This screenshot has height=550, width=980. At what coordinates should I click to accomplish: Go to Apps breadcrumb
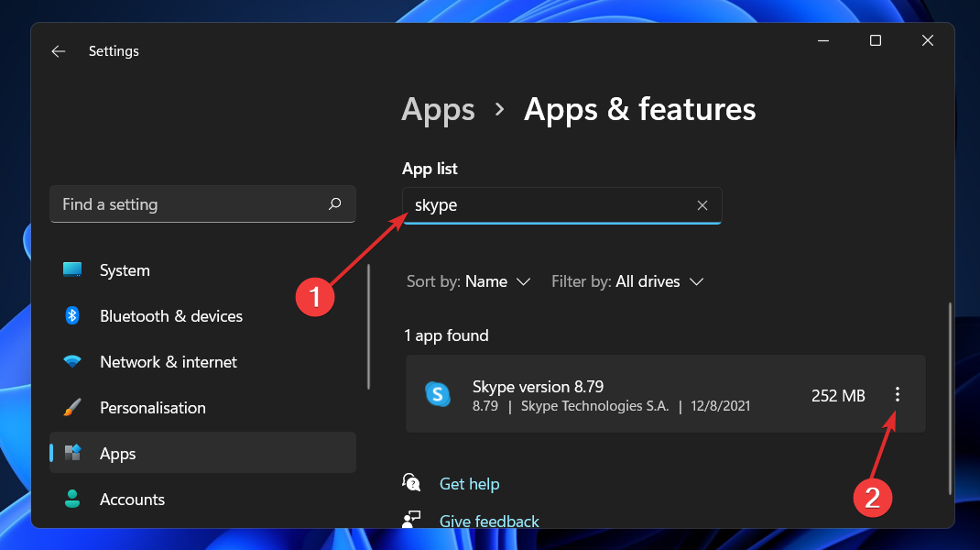pos(438,109)
